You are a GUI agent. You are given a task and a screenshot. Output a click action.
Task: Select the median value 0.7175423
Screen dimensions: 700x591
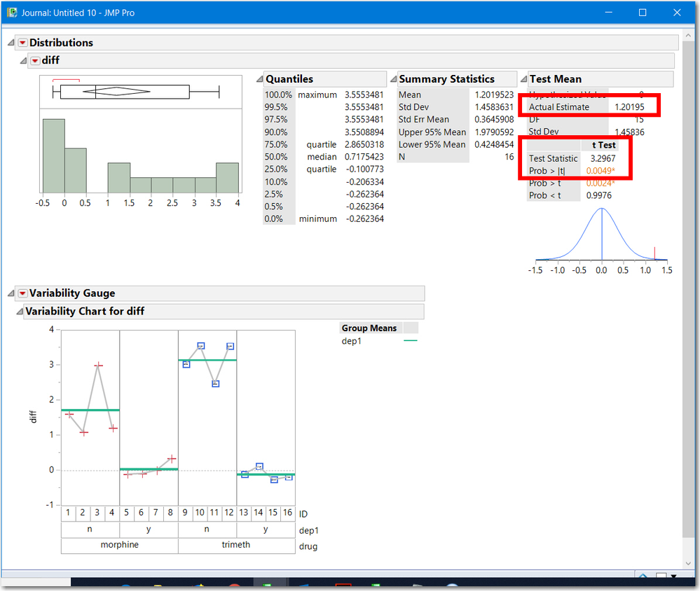coord(364,157)
